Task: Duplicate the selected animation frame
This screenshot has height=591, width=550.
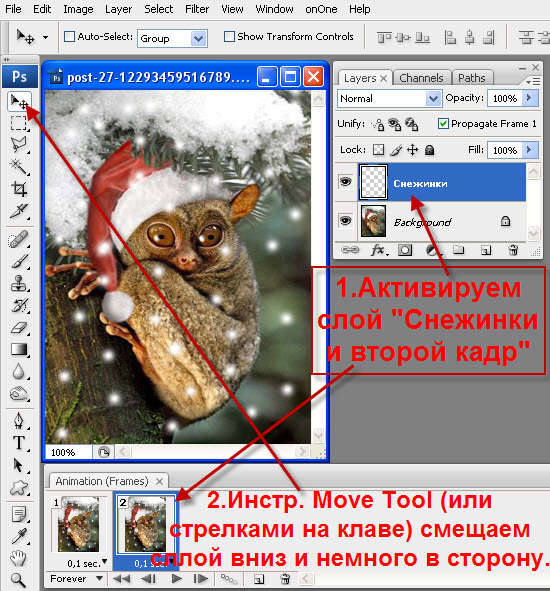Action: (x=259, y=579)
